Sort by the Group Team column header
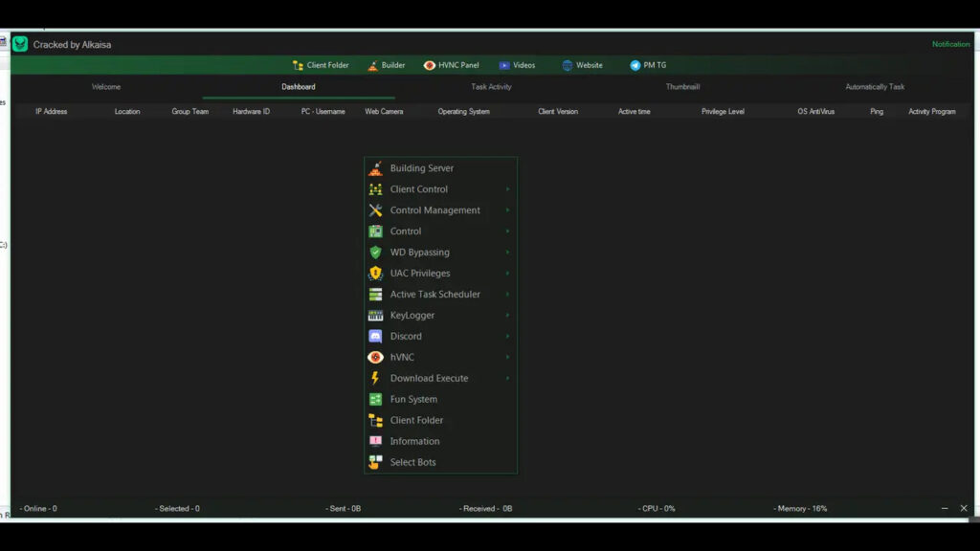Image resolution: width=980 pixels, height=551 pixels. point(190,111)
